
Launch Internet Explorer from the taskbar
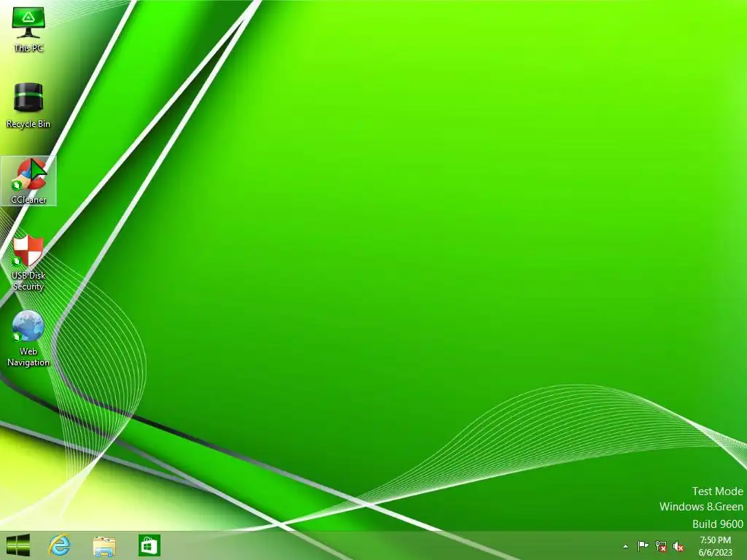click(x=60, y=545)
